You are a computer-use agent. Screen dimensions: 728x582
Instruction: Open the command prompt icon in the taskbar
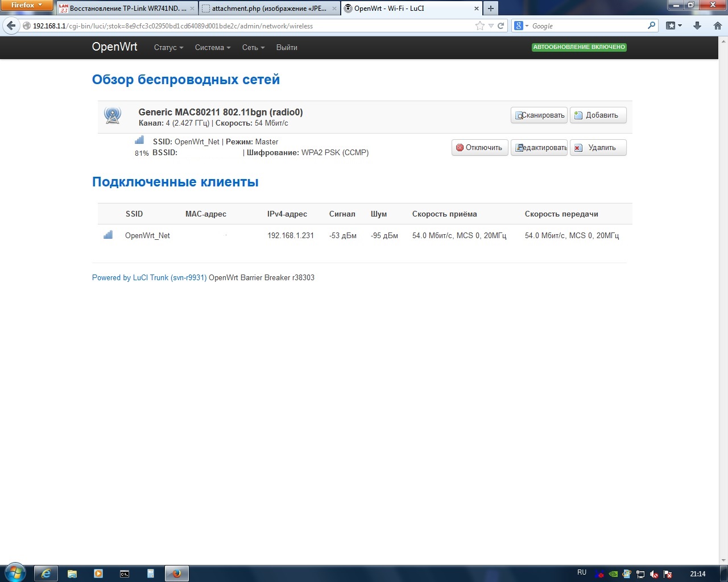click(125, 573)
